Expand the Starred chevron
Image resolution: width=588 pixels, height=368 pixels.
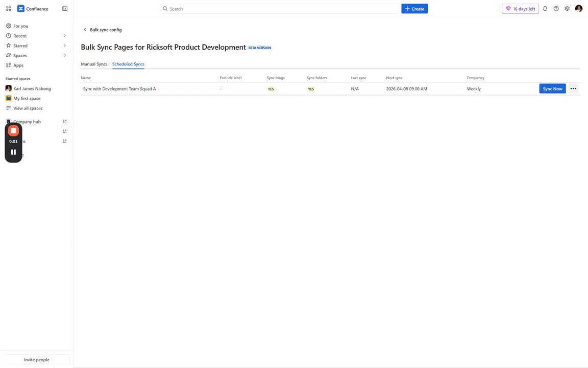pyautogui.click(x=64, y=45)
